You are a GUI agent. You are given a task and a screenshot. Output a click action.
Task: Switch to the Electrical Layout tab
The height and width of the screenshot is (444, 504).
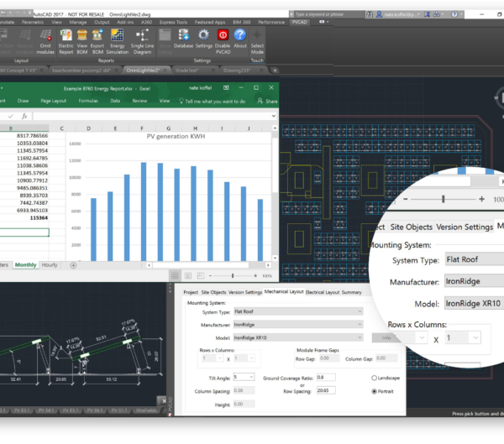coord(322,292)
